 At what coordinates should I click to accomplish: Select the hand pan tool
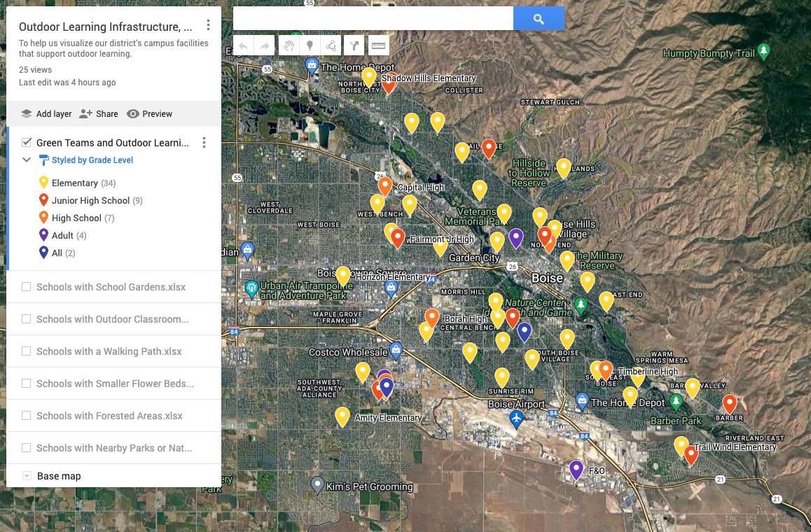pyautogui.click(x=288, y=46)
